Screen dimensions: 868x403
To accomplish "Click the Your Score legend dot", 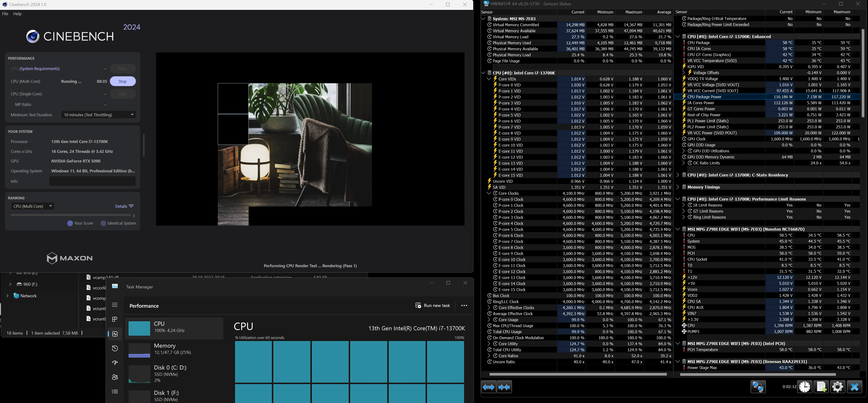I will coord(70,223).
